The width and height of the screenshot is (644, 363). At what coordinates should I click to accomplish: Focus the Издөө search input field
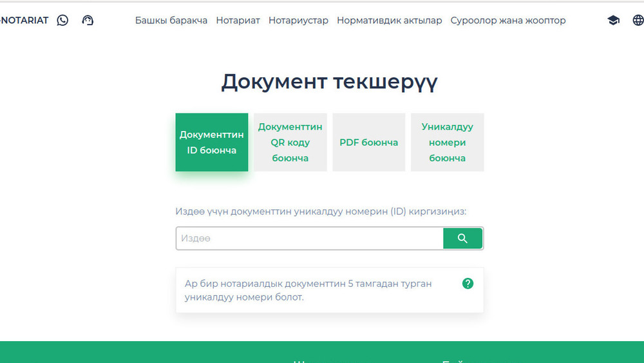point(309,239)
